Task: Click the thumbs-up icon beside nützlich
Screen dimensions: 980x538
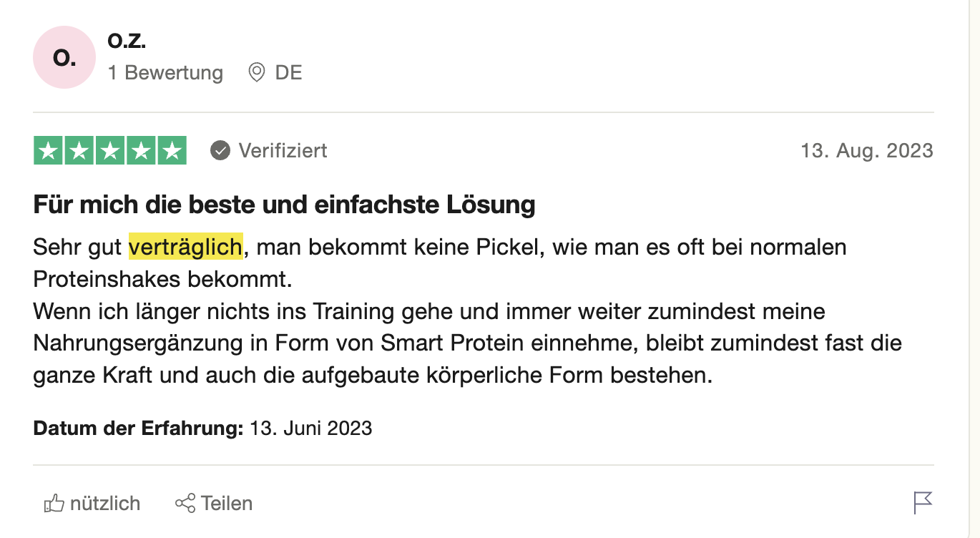Action: click(54, 504)
